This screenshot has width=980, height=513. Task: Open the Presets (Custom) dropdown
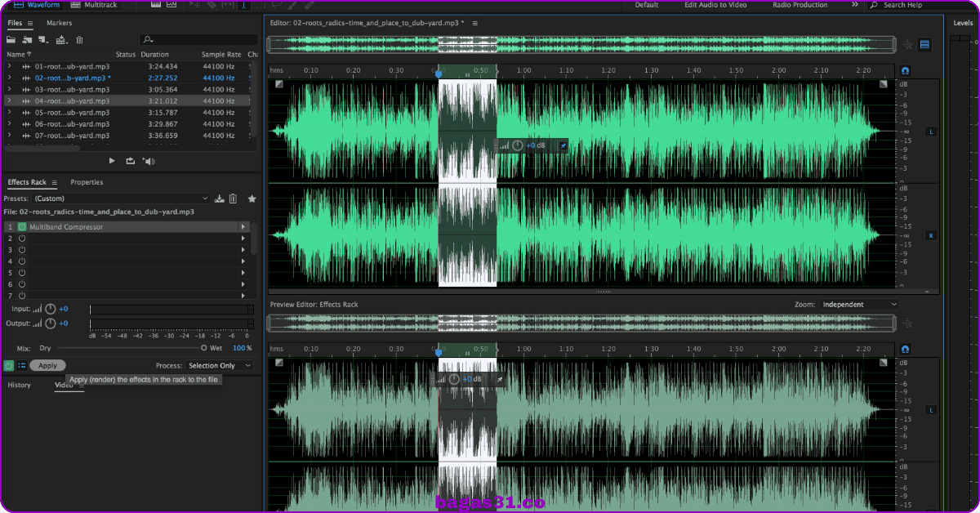coord(121,199)
